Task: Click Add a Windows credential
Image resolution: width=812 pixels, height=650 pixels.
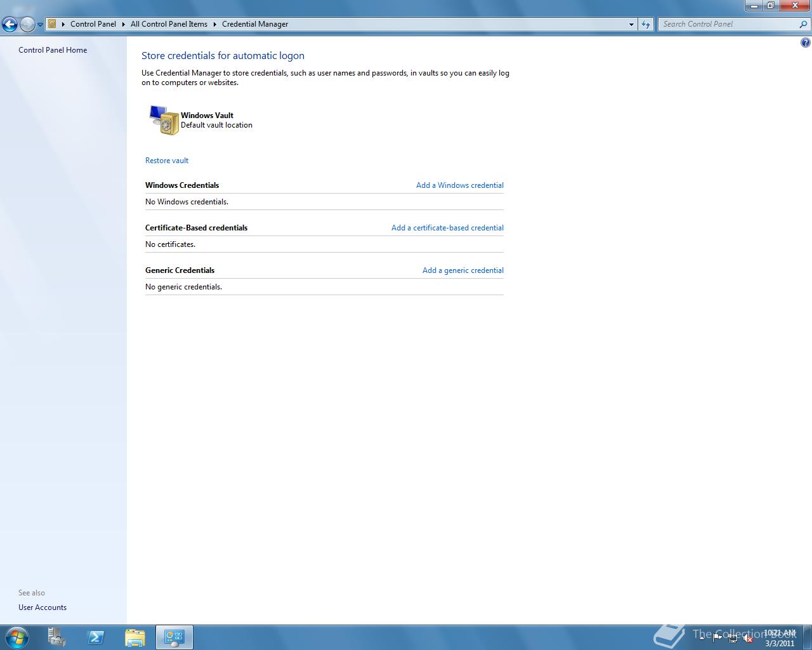Action: [460, 185]
